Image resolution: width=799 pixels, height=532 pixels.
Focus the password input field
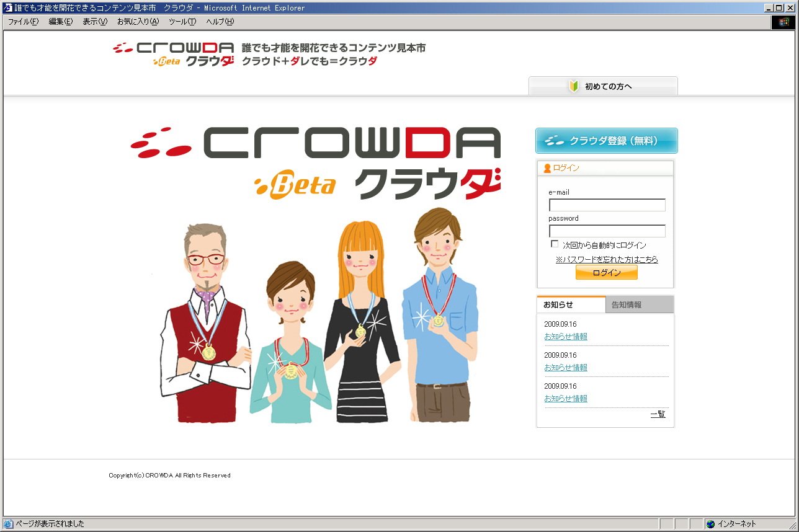607,231
